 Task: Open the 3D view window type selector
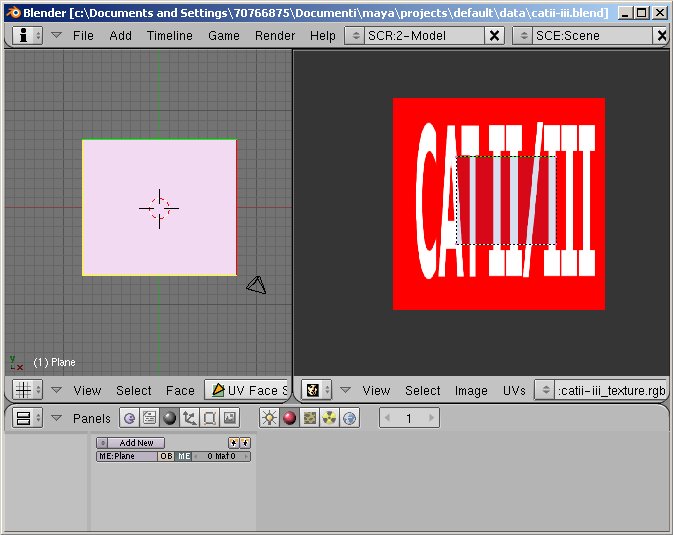(27, 390)
